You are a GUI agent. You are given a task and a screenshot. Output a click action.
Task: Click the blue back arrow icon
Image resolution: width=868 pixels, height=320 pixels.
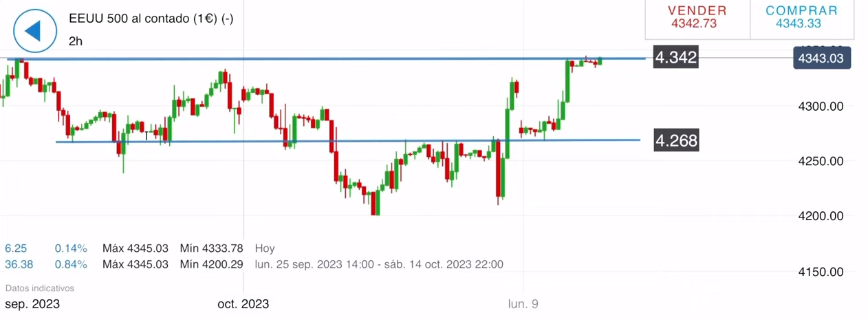35,31
